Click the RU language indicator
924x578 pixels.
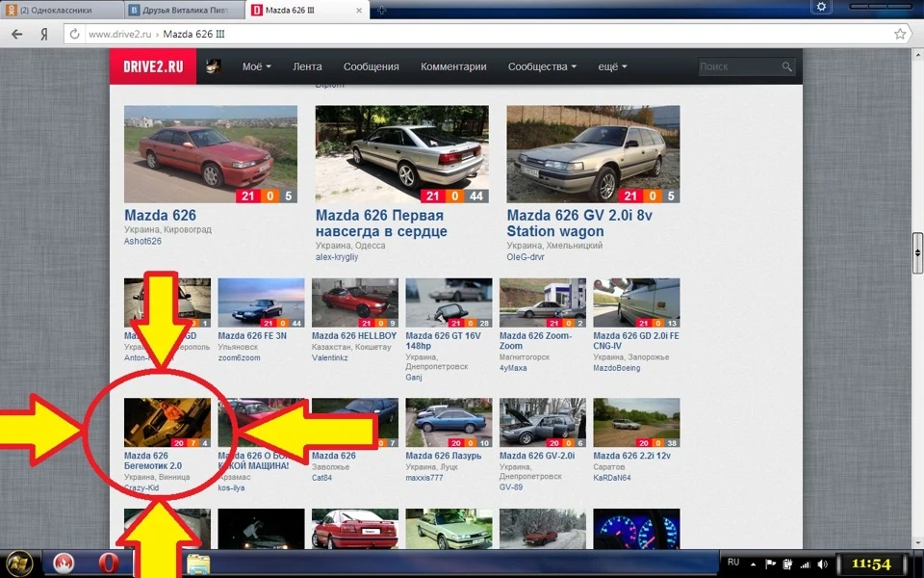(x=733, y=562)
